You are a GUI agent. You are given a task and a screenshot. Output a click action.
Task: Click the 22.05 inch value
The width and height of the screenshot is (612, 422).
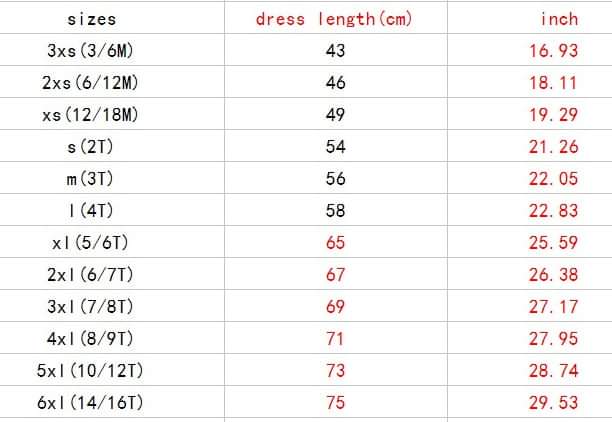pos(553,178)
